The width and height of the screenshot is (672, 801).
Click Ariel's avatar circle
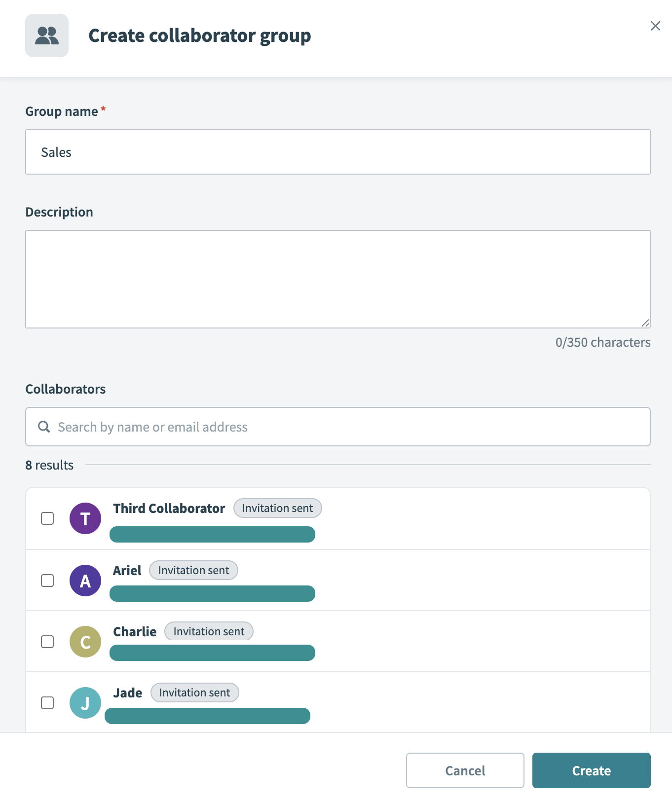coord(85,580)
